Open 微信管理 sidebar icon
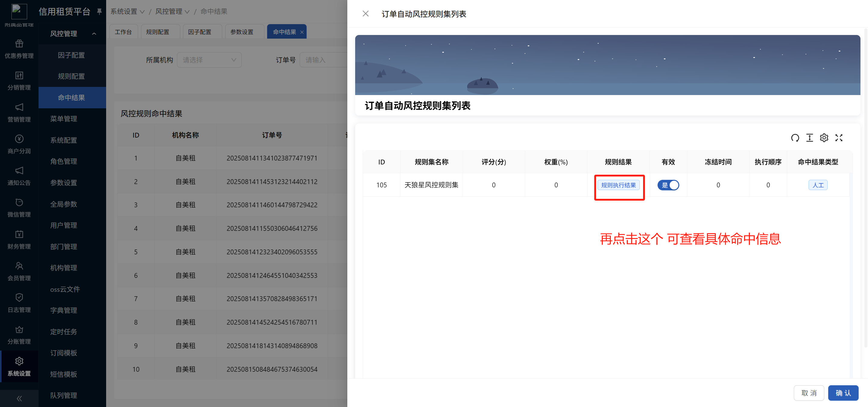The width and height of the screenshot is (868, 407). pos(19,202)
